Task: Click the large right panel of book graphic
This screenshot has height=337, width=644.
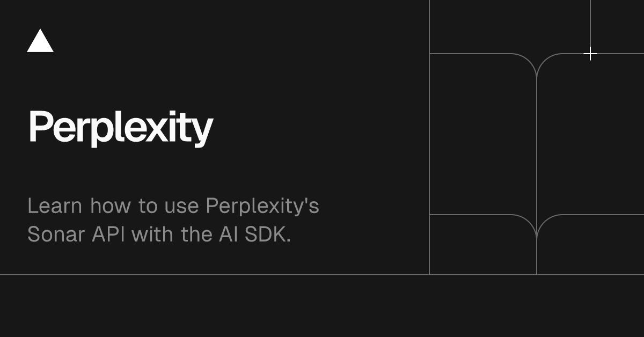Action: (x=590, y=134)
